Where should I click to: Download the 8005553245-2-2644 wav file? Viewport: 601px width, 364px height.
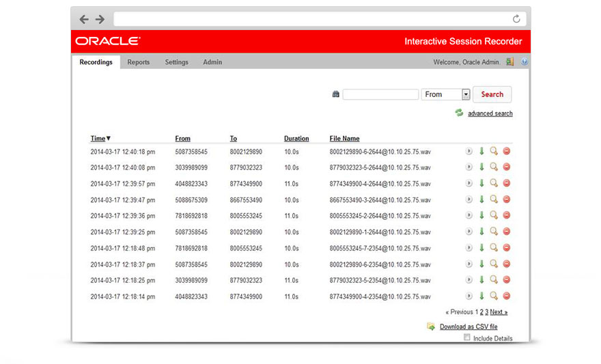pos(481,215)
